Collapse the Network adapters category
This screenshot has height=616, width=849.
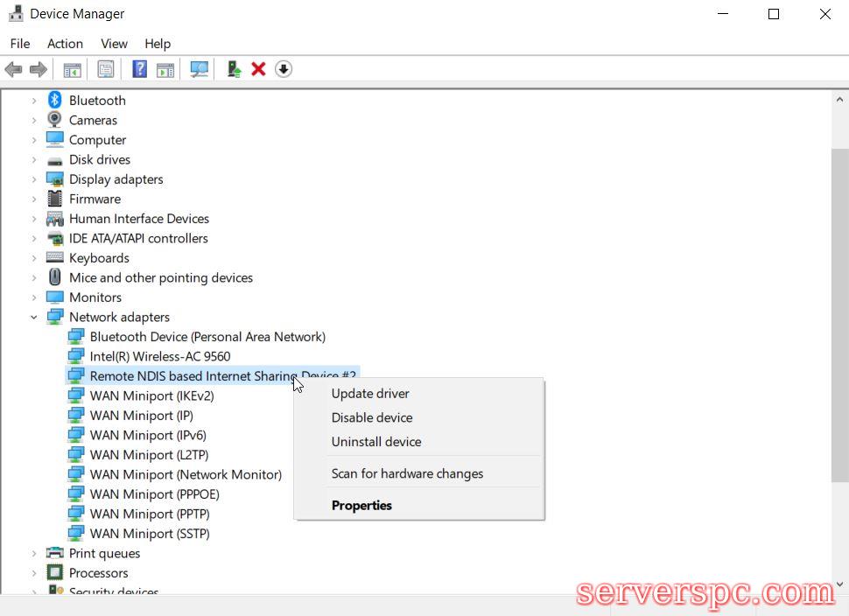point(34,318)
